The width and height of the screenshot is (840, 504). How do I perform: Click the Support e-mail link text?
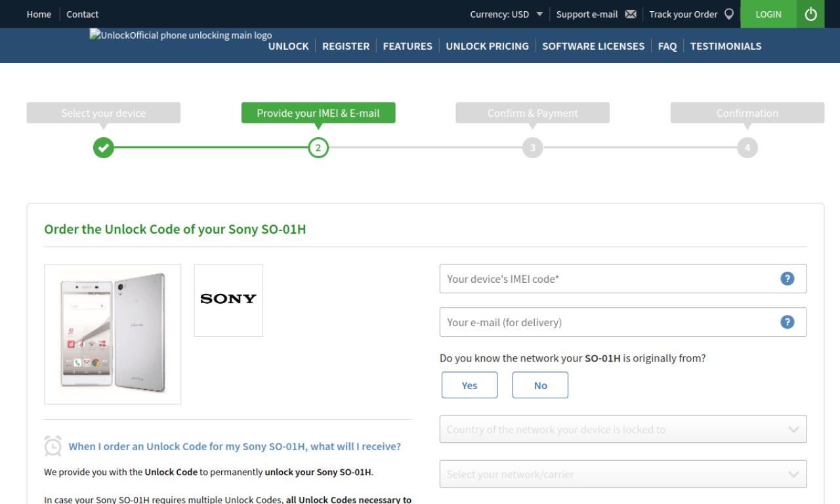[x=587, y=14]
